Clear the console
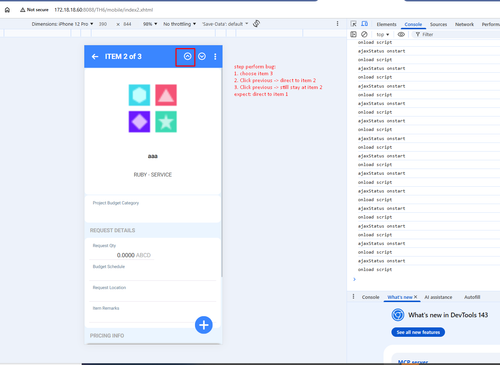Image resolution: width=500 pixels, height=365 pixels. point(364,34)
